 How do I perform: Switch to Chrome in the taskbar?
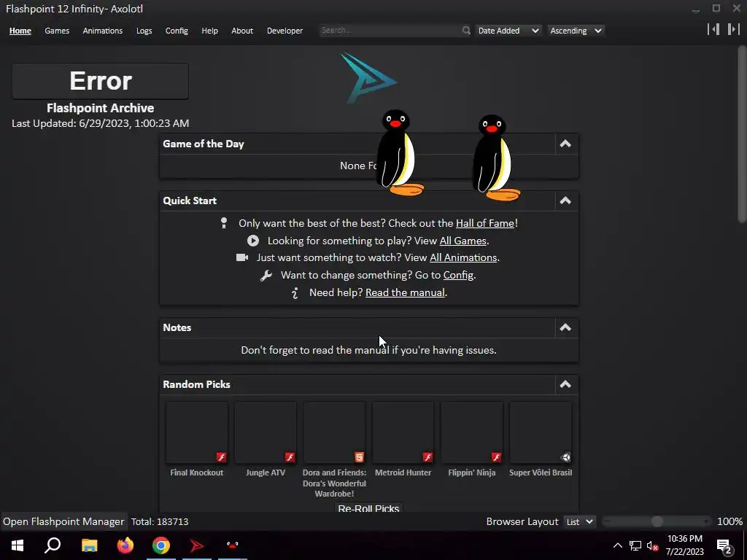pyautogui.click(x=161, y=545)
